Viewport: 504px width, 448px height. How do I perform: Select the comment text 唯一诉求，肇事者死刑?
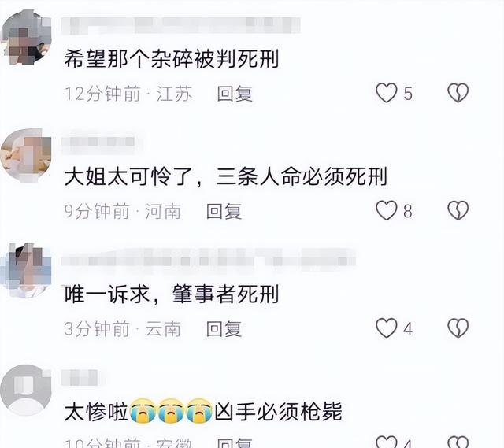(172, 294)
